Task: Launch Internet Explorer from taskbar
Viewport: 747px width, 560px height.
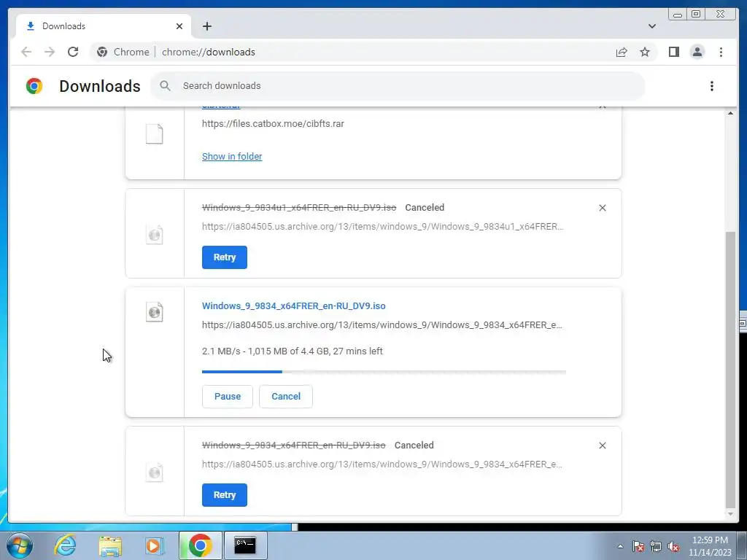Action: 65,545
